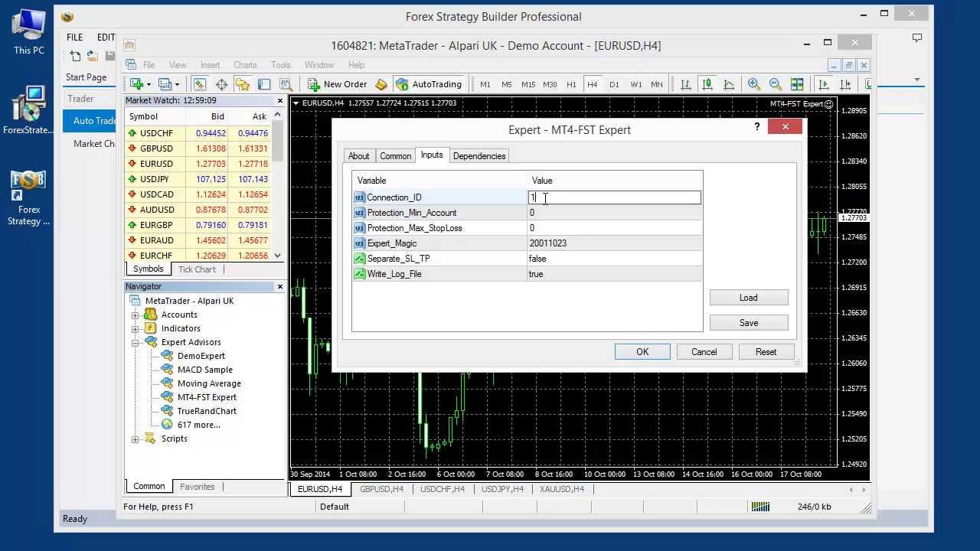Toggle the Navigator panel star-folder icon
This screenshot has width=980, height=551.
[243, 84]
